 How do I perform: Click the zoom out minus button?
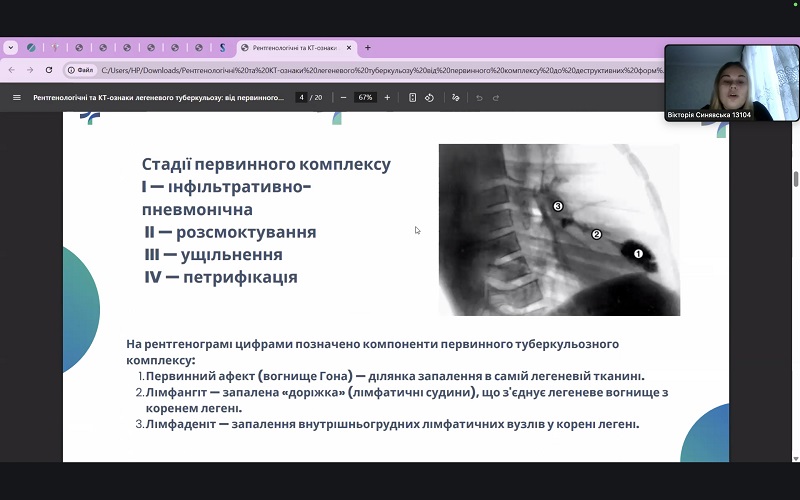(x=343, y=97)
